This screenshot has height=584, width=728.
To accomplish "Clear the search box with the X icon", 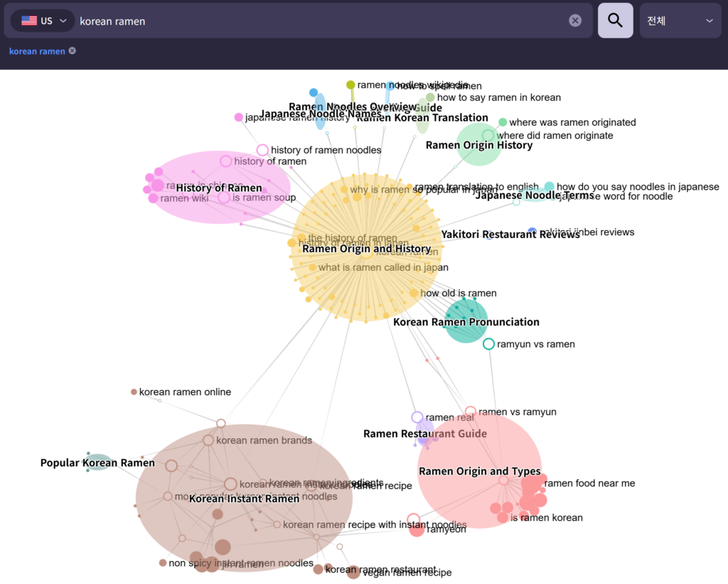I will [575, 21].
